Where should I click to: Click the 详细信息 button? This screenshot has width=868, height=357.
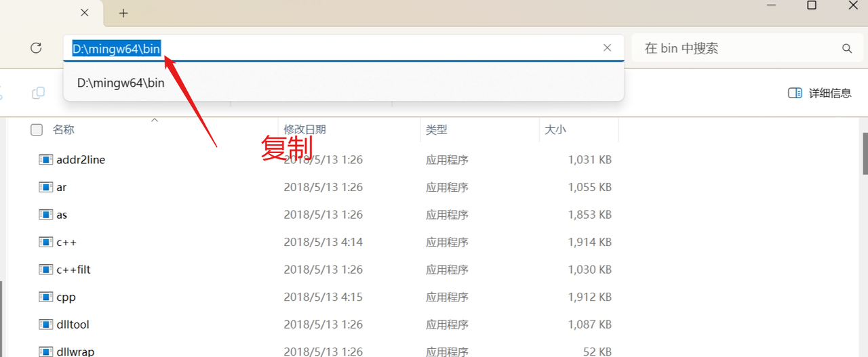pos(829,93)
